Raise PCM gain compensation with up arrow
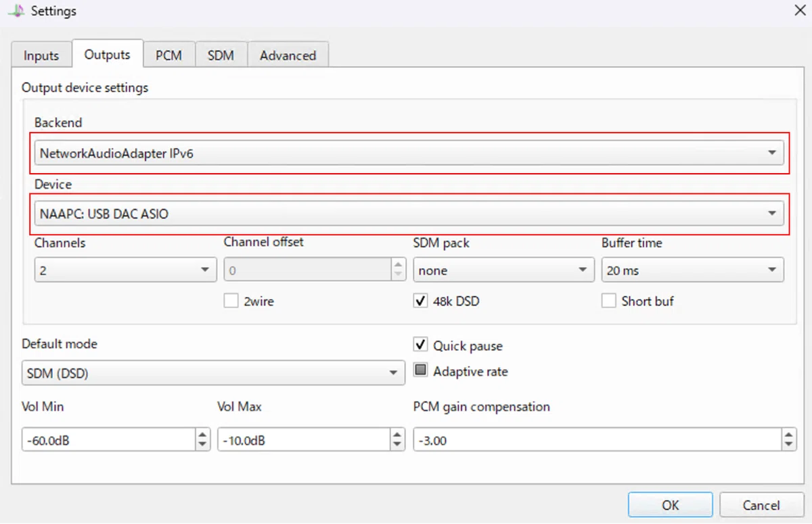 [x=789, y=435]
